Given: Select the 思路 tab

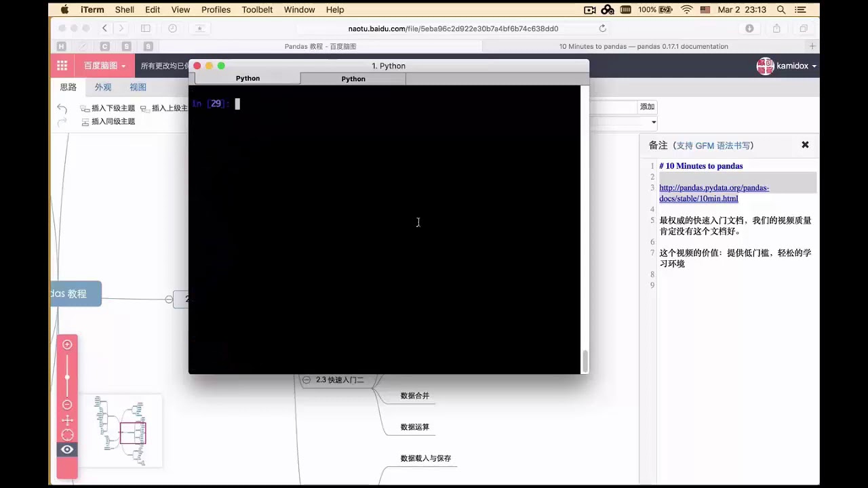Looking at the screenshot, I should point(68,87).
